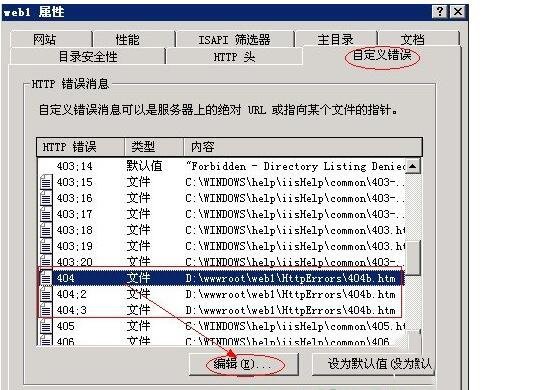Select the 403;16 error row
The image size is (546, 390).
221,198
